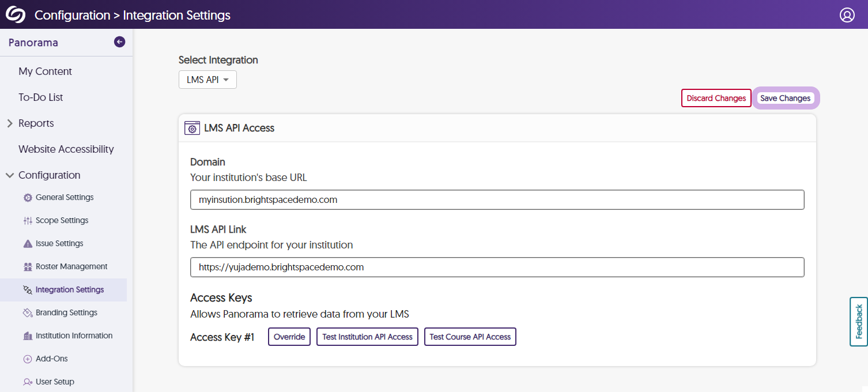Open My Content in sidebar
This screenshot has width=868, height=392.
[45, 71]
